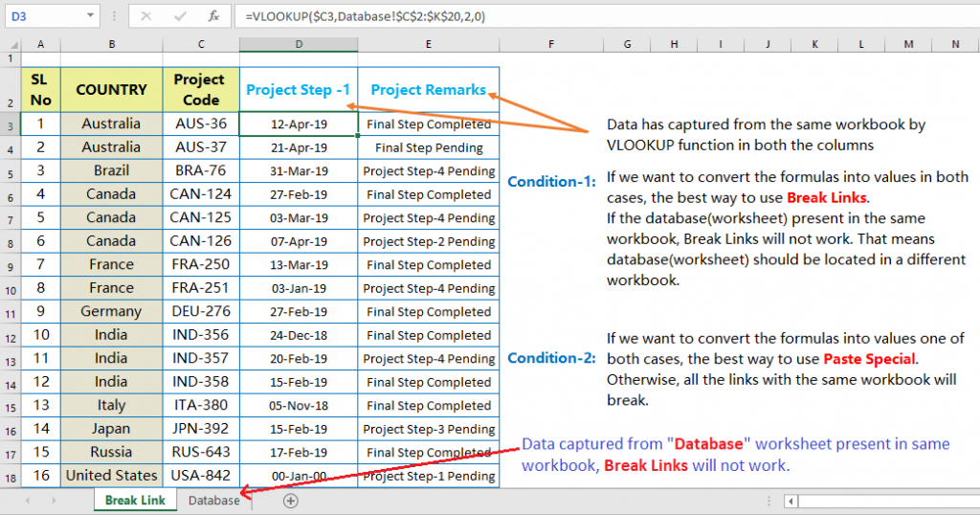Select the USA-842 project code cell
Viewport: 980px width, 515px height.
coord(201,476)
